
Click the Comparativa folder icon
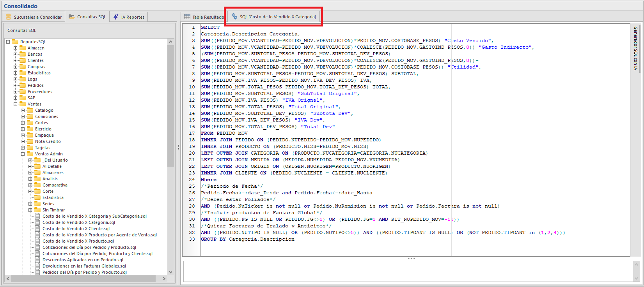pos(37,185)
